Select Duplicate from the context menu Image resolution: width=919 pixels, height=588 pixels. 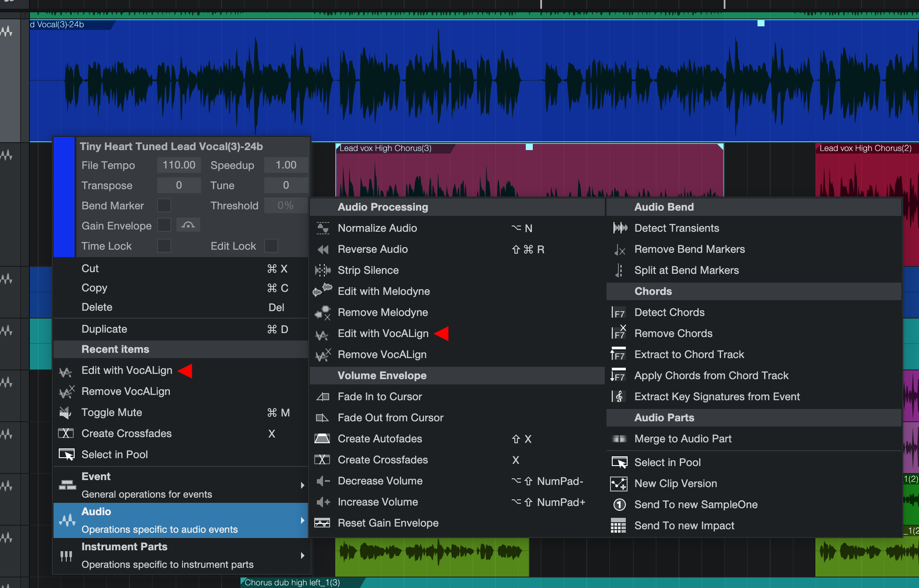[x=104, y=329]
